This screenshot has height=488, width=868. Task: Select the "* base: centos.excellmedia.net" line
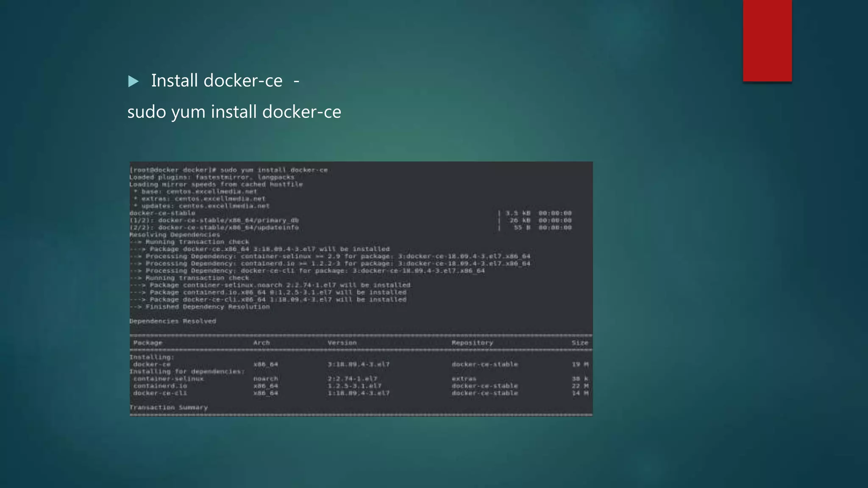click(195, 191)
